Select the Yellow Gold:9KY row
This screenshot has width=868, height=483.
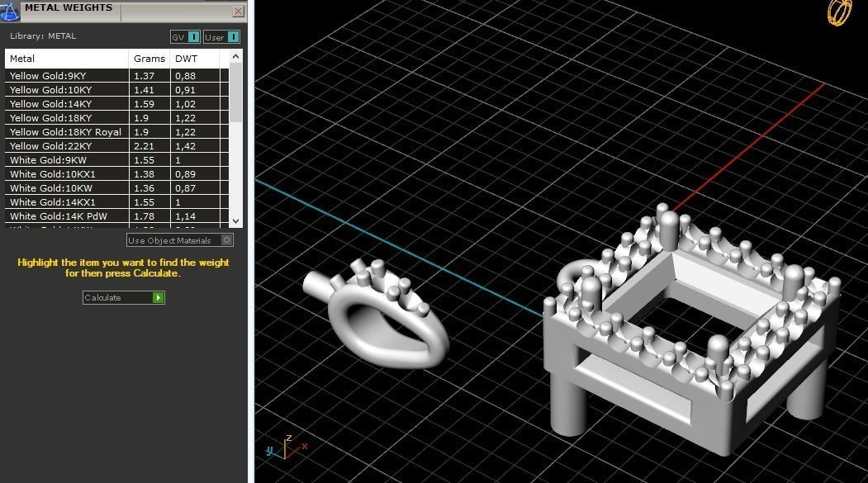[x=116, y=76]
